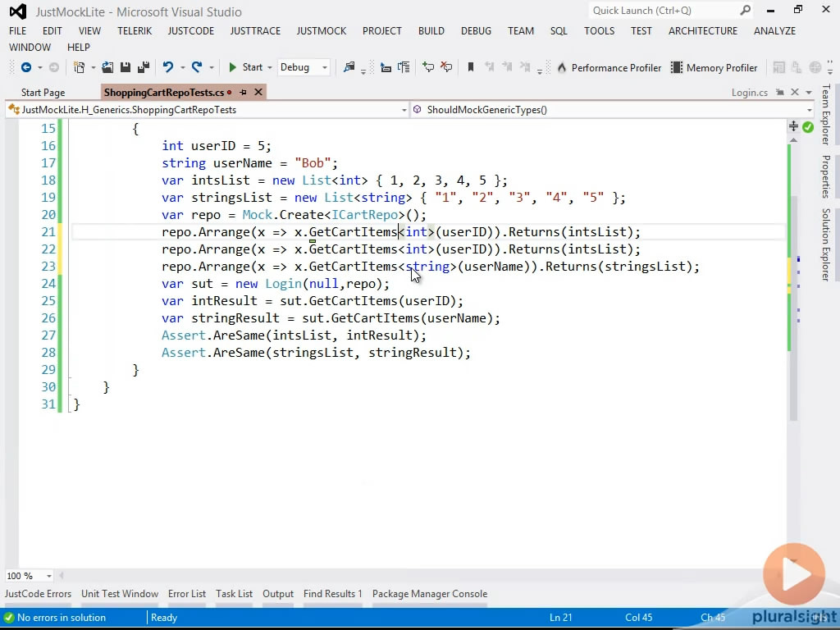Click the JustCode green checkmark indicator
Image resolution: width=840 pixels, height=630 pixels.
[808, 127]
